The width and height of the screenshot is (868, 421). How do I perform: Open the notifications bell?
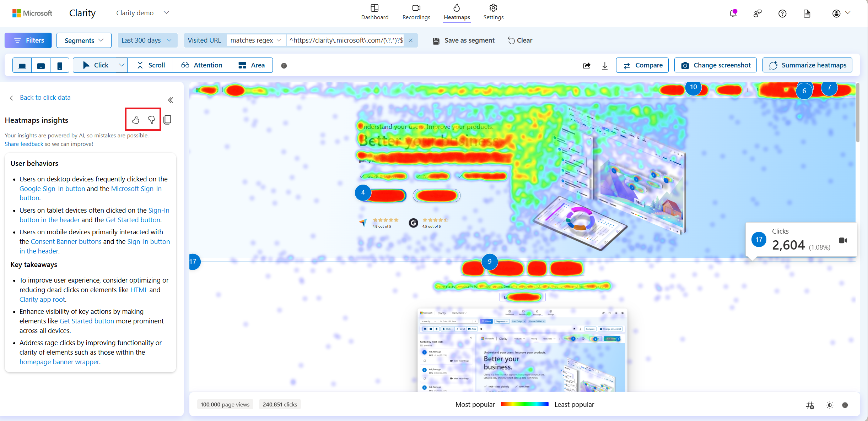pyautogui.click(x=733, y=13)
